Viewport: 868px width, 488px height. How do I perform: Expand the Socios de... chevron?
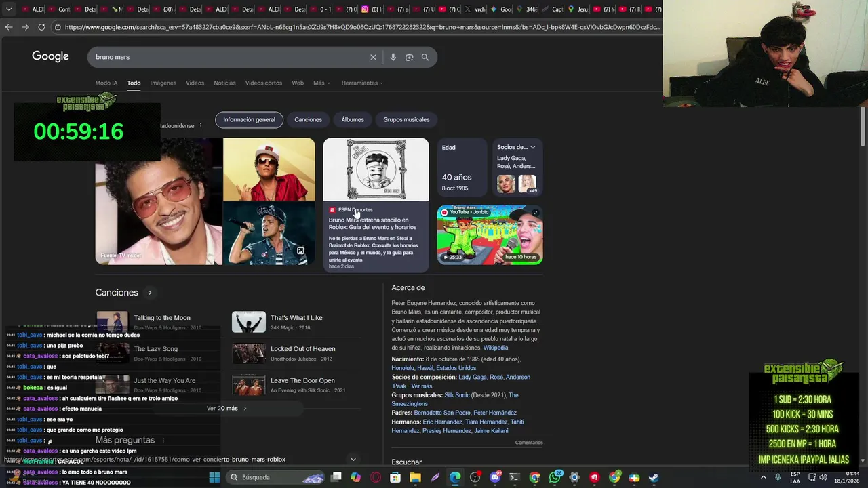point(533,147)
